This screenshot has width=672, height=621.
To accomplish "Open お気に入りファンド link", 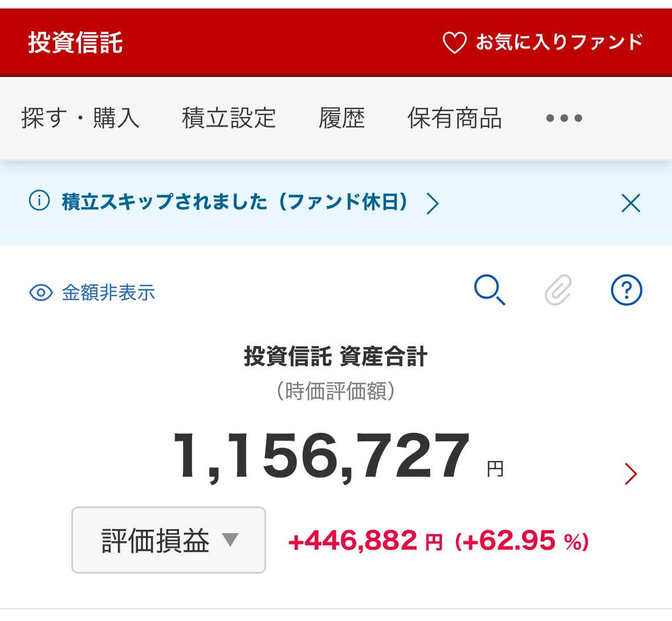I will (559, 43).
